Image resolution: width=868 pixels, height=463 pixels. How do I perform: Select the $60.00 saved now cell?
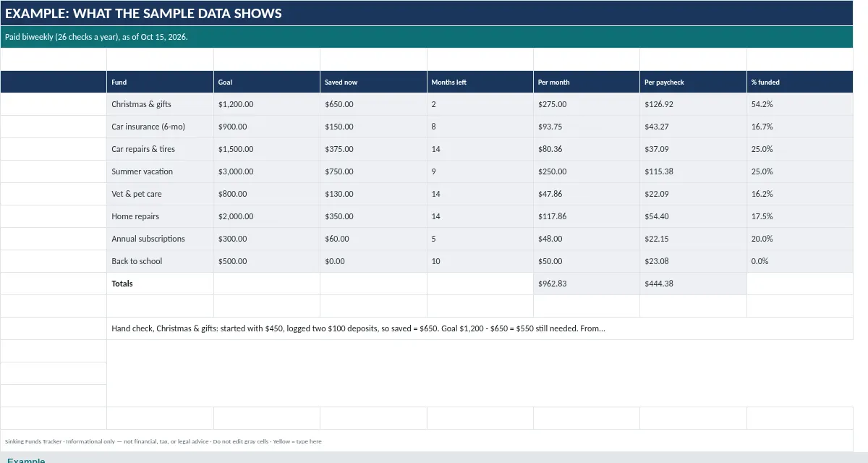click(373, 239)
